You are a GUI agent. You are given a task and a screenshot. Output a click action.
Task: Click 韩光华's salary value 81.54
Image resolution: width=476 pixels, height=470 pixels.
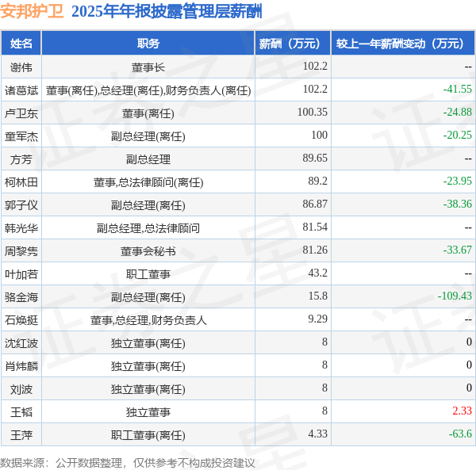coord(315,227)
